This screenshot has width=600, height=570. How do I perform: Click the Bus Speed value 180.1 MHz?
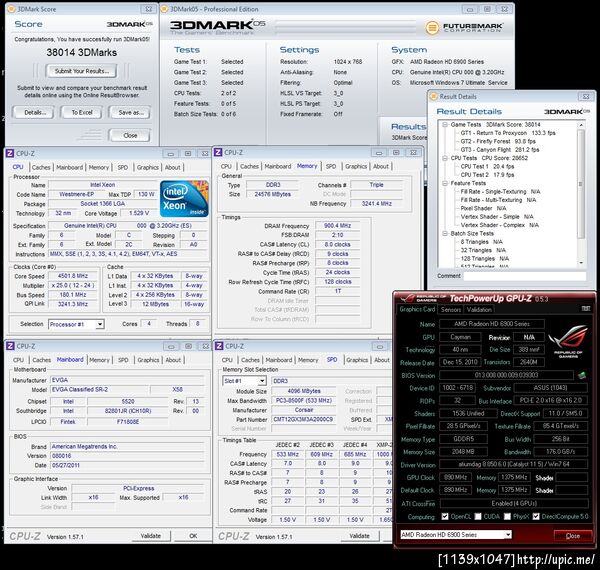click(73, 295)
